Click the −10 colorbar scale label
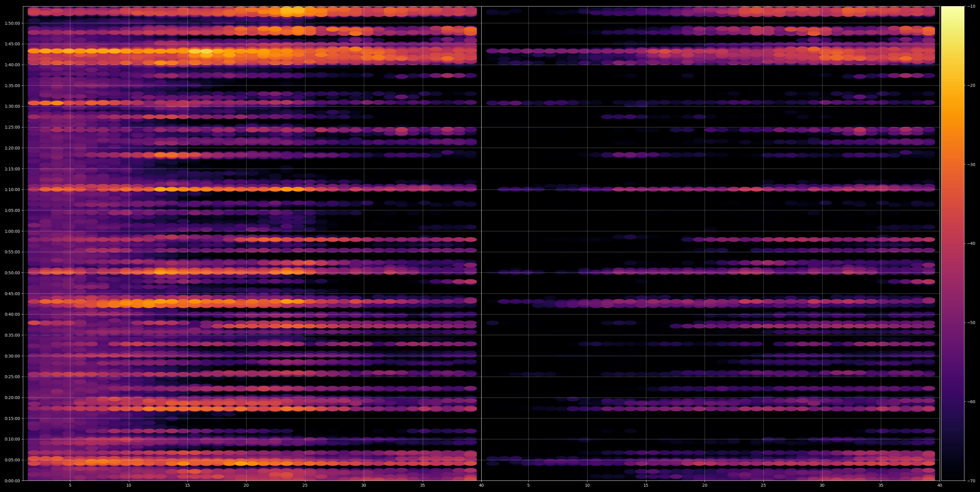 click(x=971, y=6)
